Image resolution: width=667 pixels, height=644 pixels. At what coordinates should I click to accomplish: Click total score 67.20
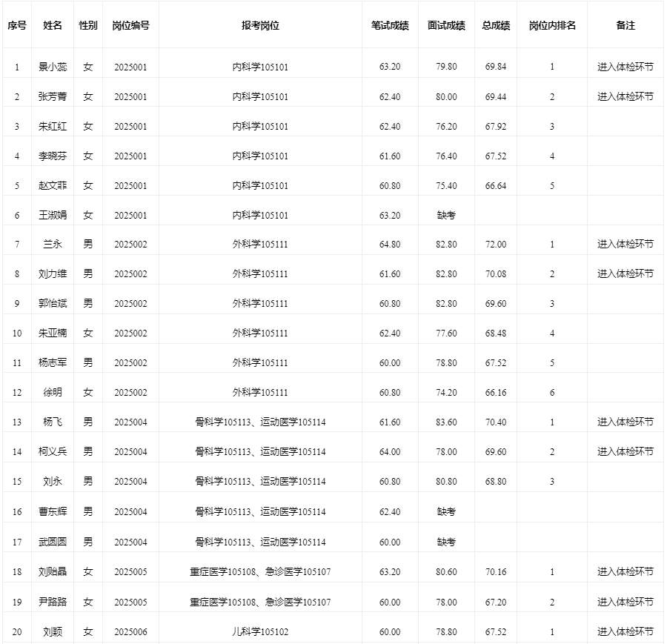[496, 602]
